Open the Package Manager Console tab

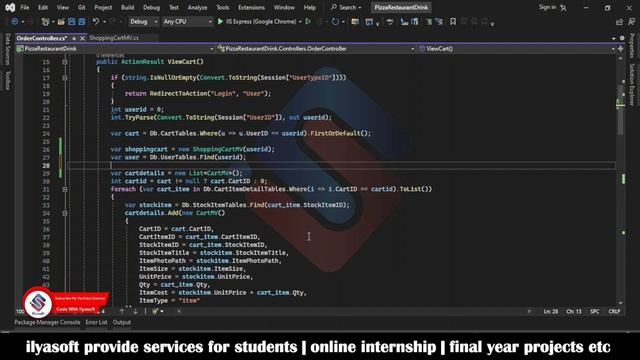tap(47, 322)
